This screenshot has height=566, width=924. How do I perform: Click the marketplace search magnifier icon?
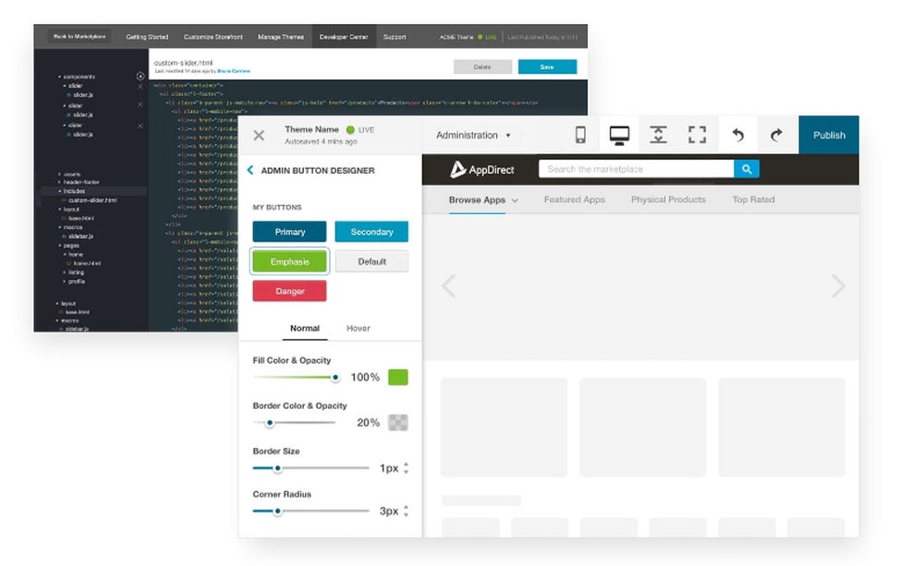[747, 169]
